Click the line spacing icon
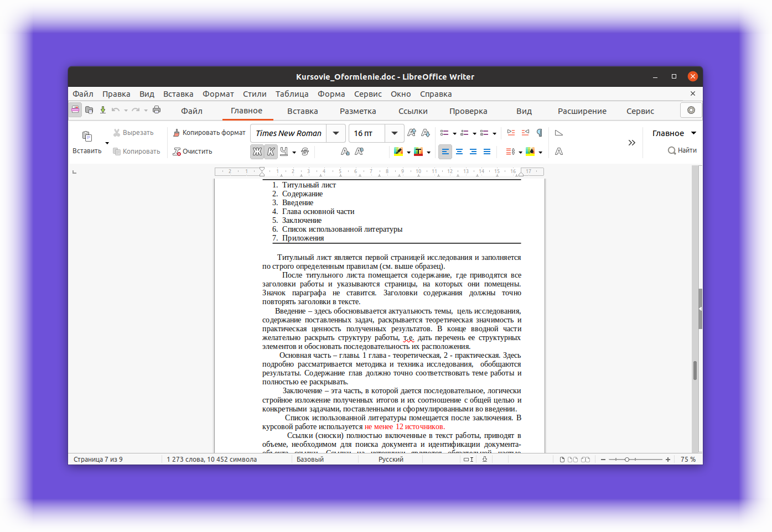 pyautogui.click(x=510, y=152)
